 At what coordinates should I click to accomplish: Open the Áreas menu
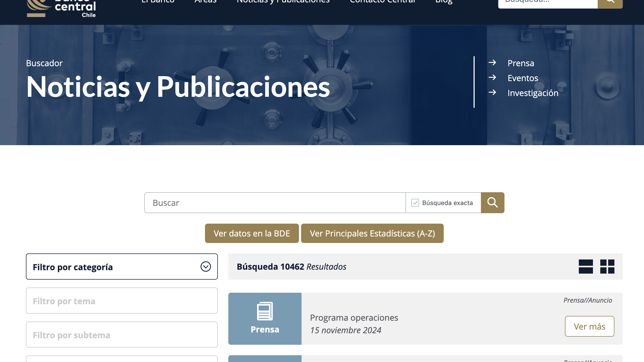tap(206, 2)
